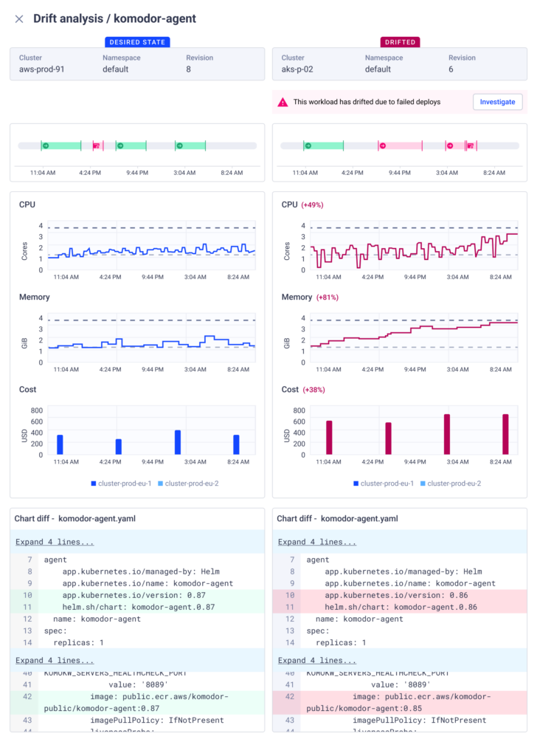537x756 pixels.
Task: Click version 0.87 line in left diff
Action: 137,596
